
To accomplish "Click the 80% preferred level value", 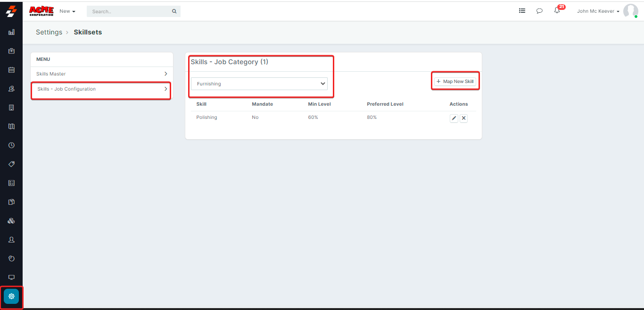I will pos(372,117).
